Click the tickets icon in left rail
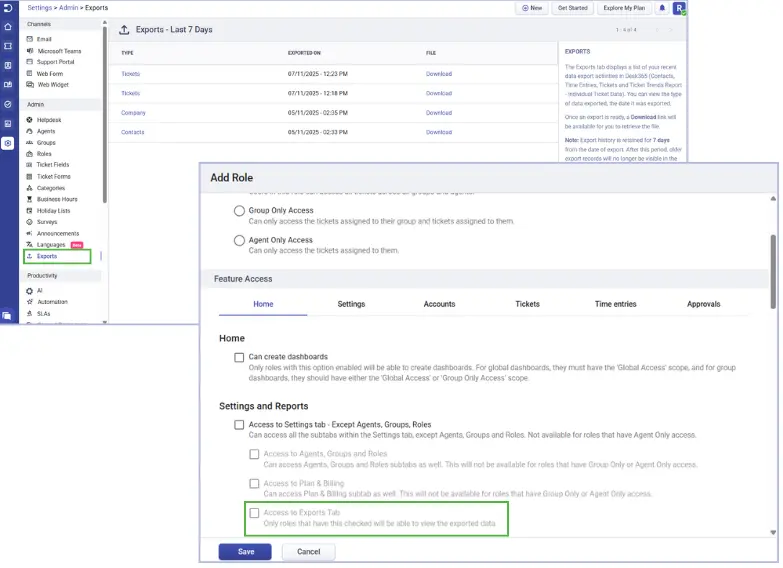Screen dimensions: 783x568 click(8, 46)
